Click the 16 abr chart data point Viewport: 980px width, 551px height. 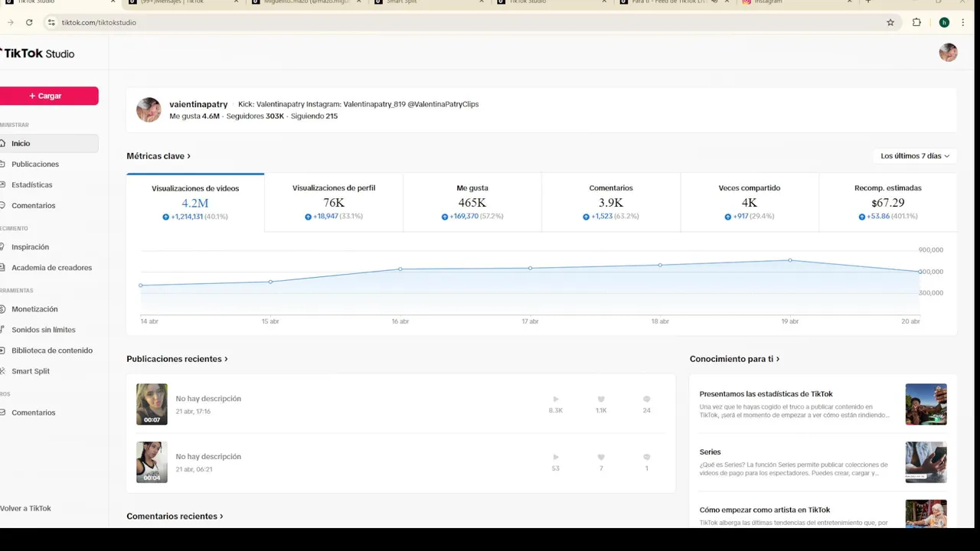400,269
